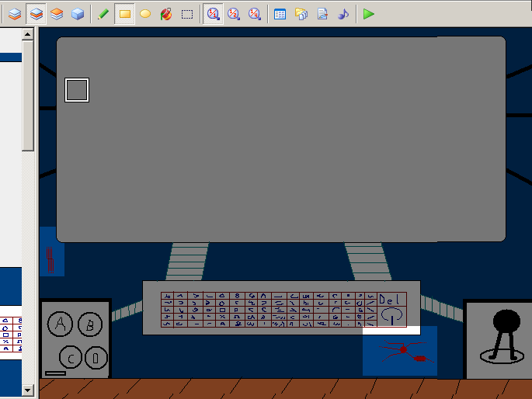
Task: Toggle the active middle-layer view icon
Action: point(37,14)
